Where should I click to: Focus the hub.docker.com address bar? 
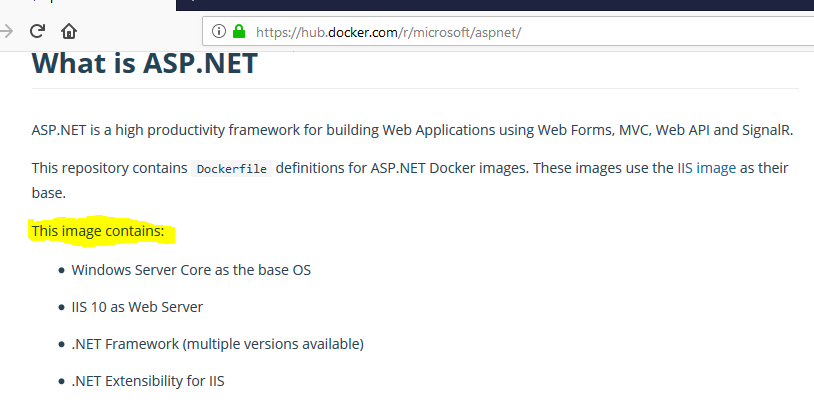click(x=508, y=32)
